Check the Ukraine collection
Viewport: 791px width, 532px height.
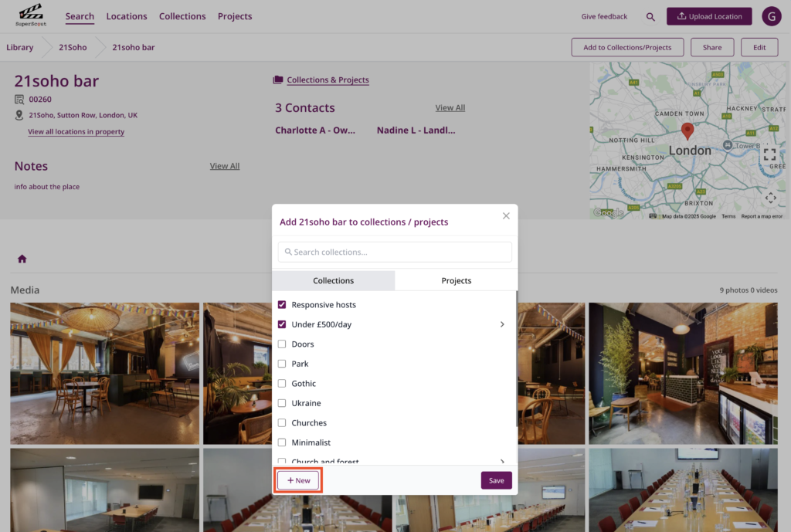coord(282,403)
